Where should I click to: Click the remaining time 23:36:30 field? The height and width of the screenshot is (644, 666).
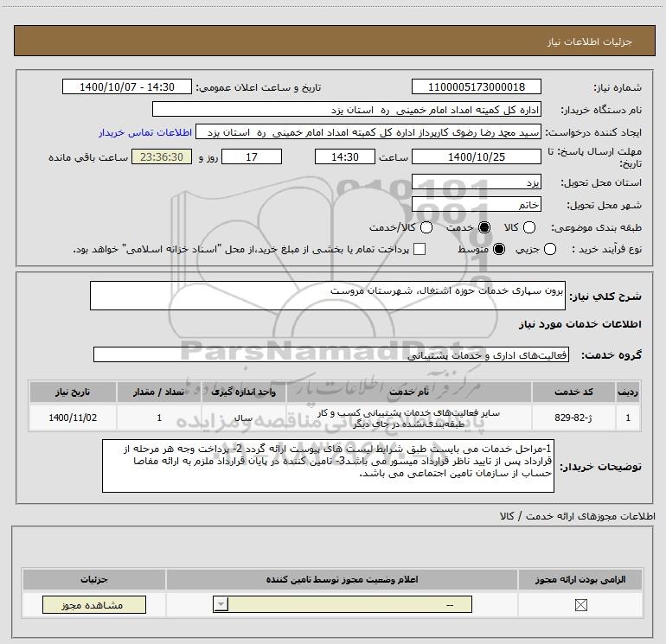pyautogui.click(x=162, y=156)
